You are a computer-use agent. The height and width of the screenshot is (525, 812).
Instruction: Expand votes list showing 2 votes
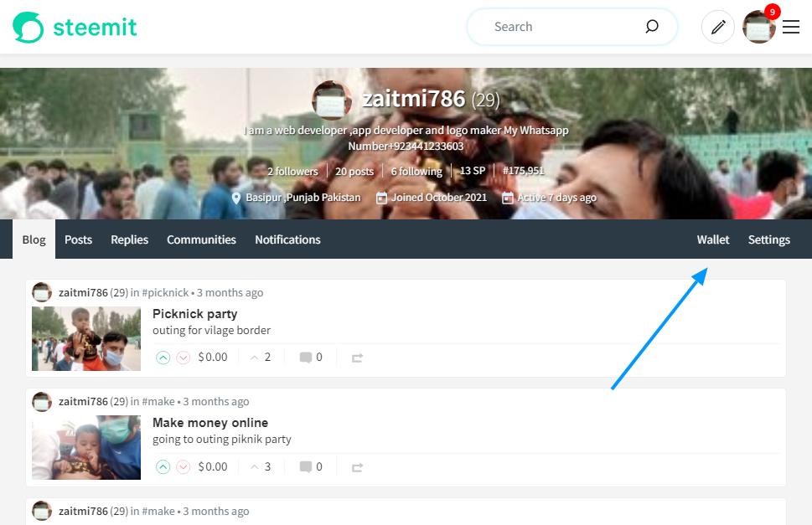[261, 357]
